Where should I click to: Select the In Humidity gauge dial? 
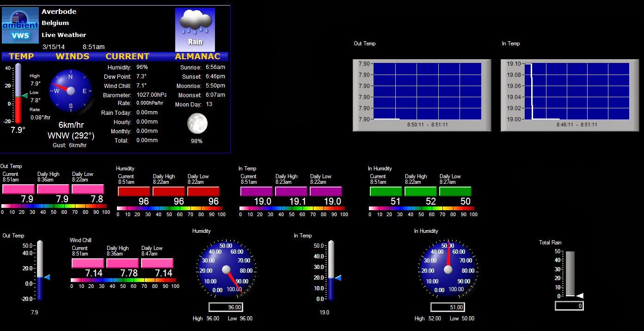[448, 269]
